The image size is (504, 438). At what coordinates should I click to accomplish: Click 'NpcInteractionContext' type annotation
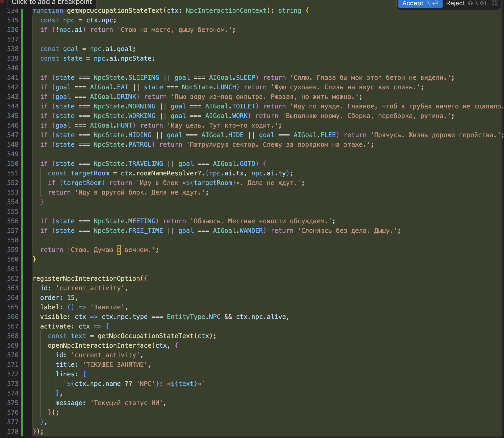click(226, 11)
